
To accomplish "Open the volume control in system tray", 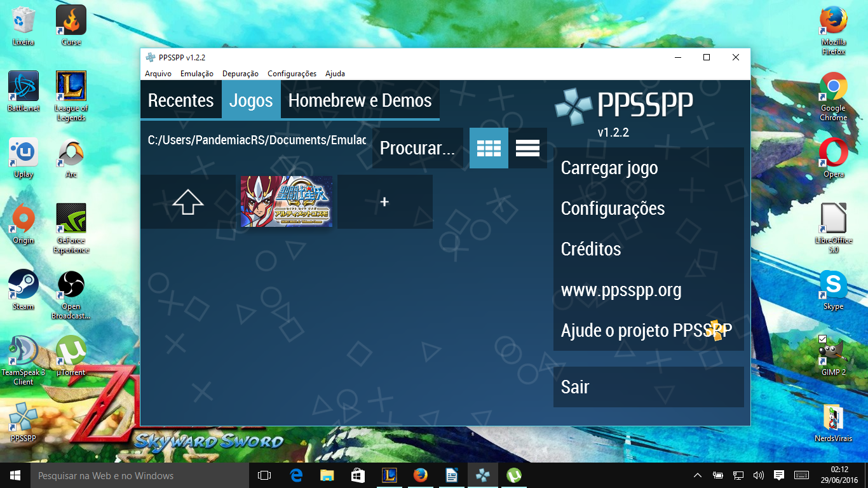I will point(757,475).
